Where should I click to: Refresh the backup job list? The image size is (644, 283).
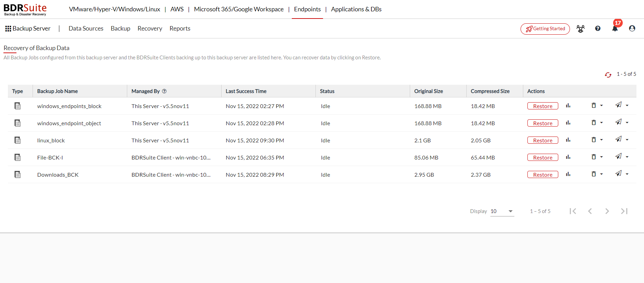(x=608, y=75)
